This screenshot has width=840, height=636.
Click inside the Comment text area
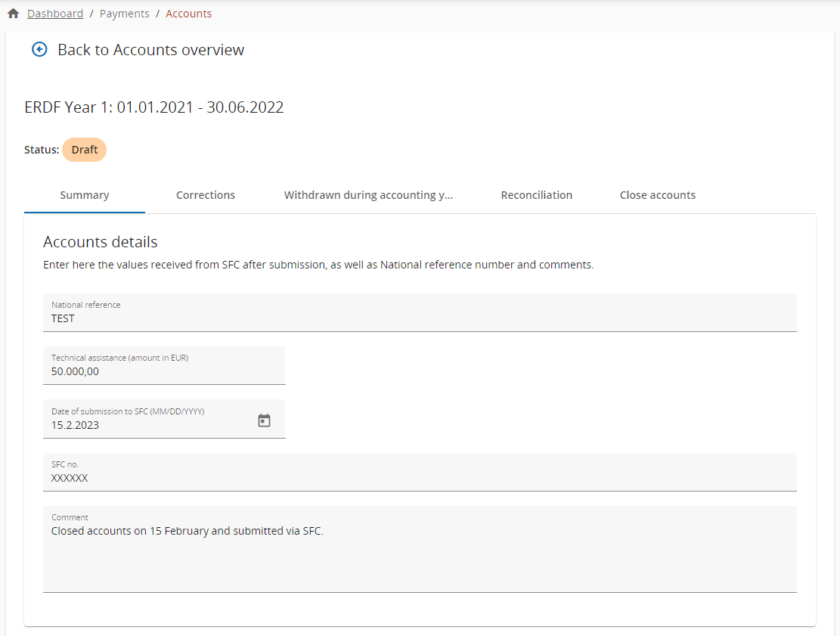coord(420,556)
